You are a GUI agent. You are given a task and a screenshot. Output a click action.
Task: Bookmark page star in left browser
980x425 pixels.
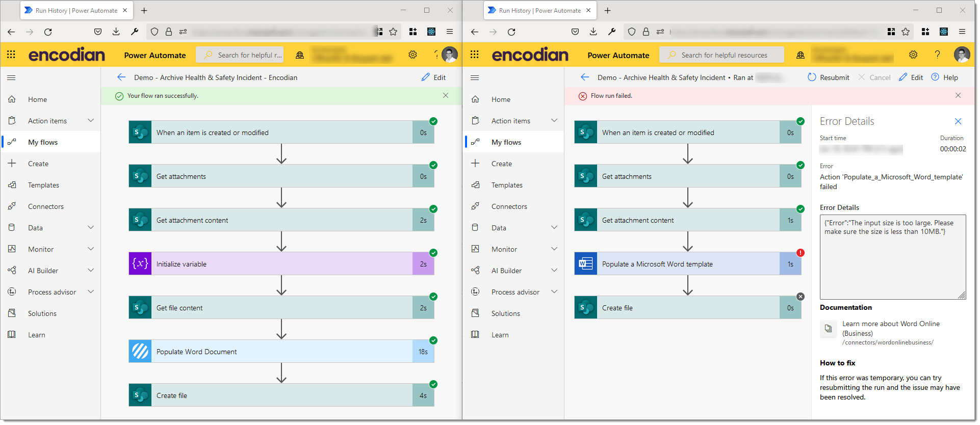point(393,32)
